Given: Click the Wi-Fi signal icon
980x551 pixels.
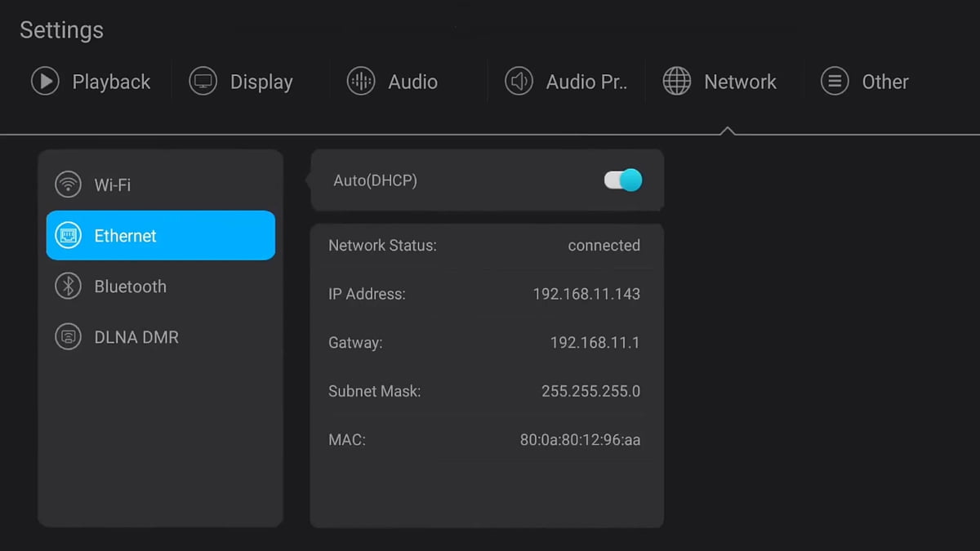Looking at the screenshot, I should (x=68, y=184).
